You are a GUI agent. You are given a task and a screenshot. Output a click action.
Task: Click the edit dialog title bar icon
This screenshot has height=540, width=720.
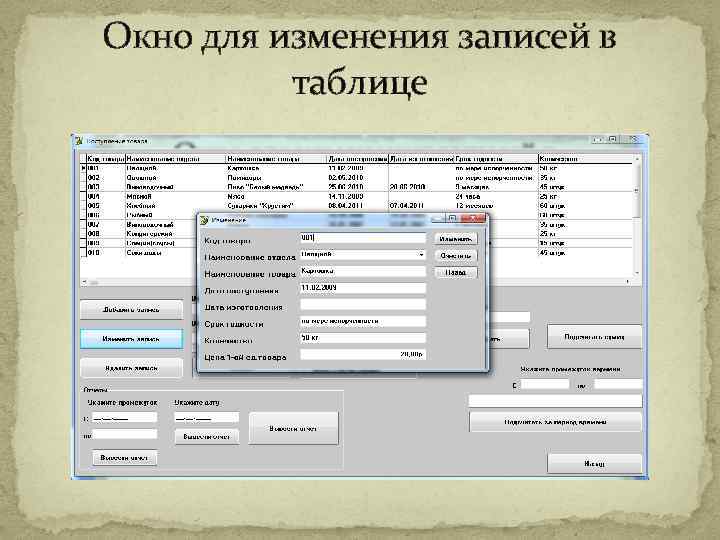(x=204, y=220)
